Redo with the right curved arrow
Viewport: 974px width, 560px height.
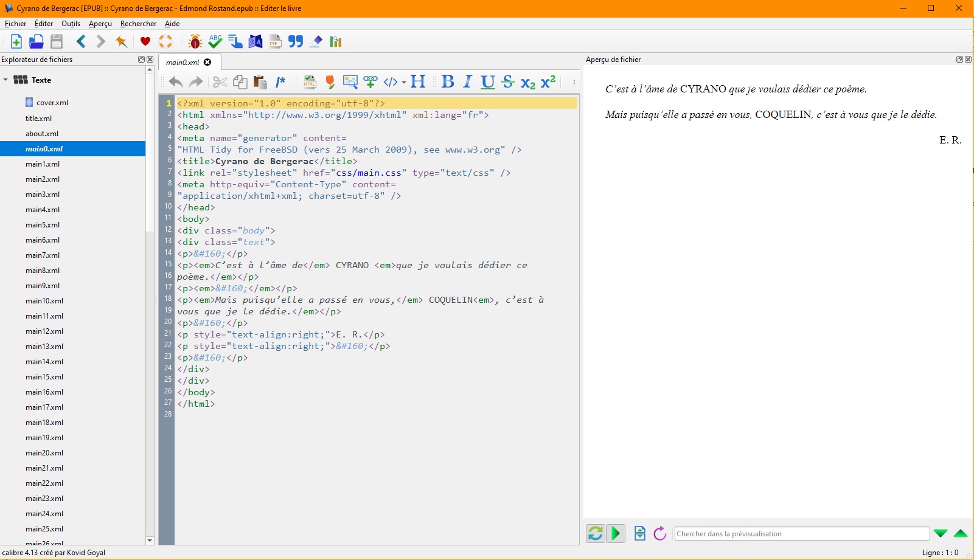click(x=196, y=82)
